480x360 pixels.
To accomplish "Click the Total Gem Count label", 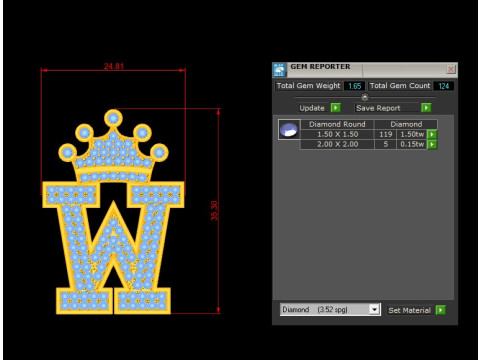I will [400, 86].
